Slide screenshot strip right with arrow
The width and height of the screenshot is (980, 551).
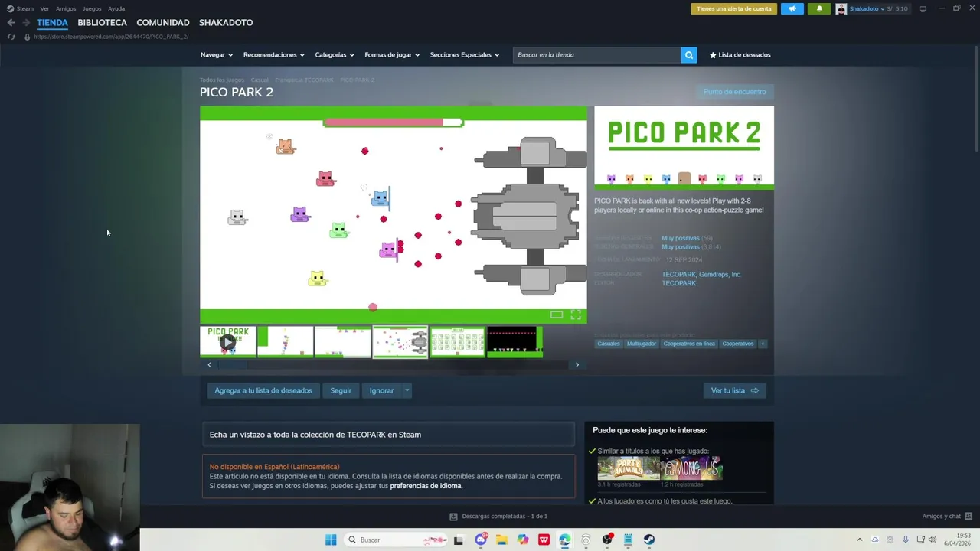[x=577, y=365]
